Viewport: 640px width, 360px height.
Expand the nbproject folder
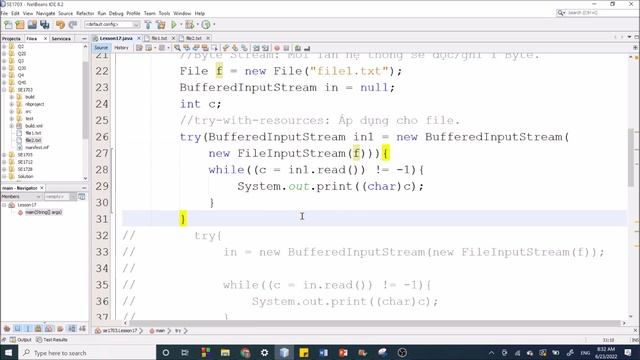(11, 104)
